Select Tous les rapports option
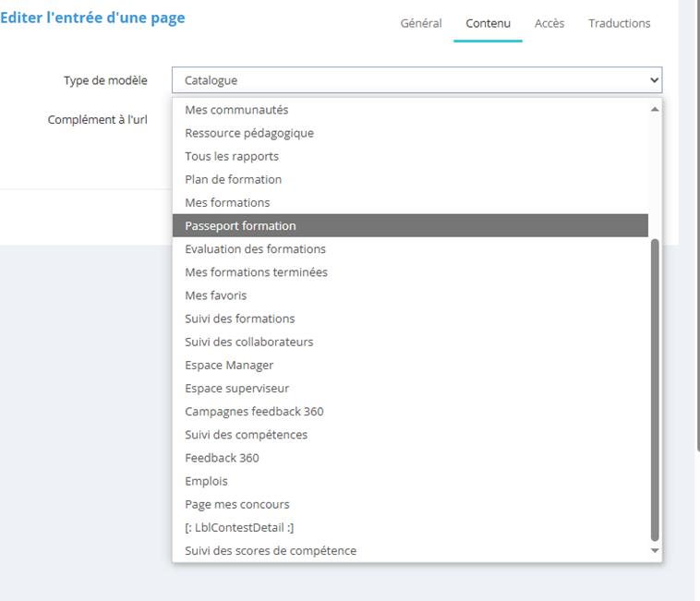Image resolution: width=700 pixels, height=601 pixels. [232, 156]
